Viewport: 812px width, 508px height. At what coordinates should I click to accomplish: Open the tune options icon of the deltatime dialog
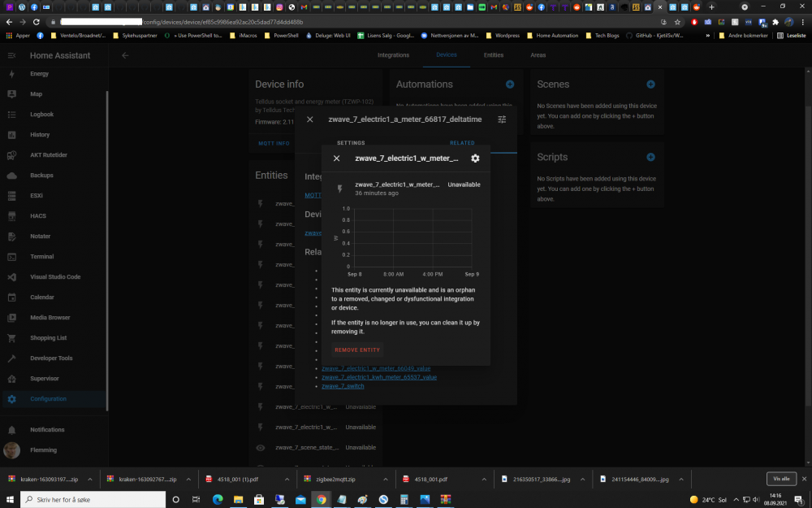pos(502,119)
